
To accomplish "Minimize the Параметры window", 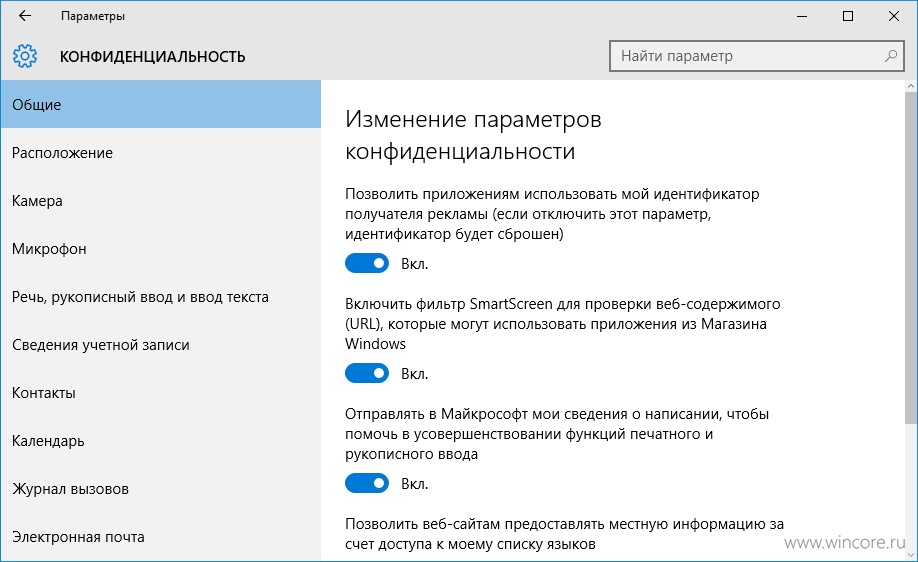I will click(802, 16).
